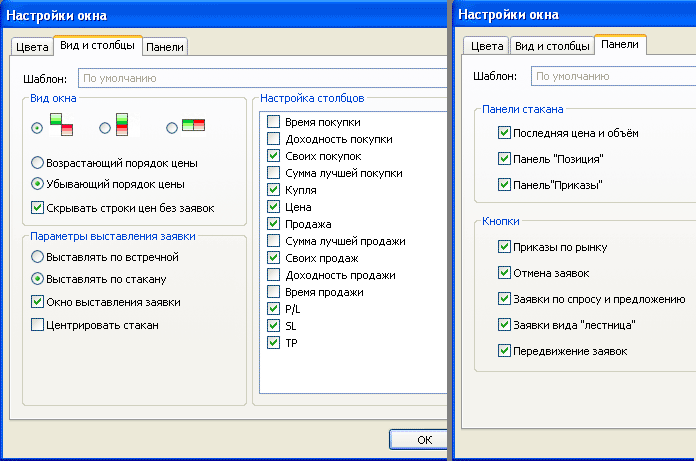Select "Выставлять по встречной" radio option
696x461 pixels.
[x=38, y=257]
